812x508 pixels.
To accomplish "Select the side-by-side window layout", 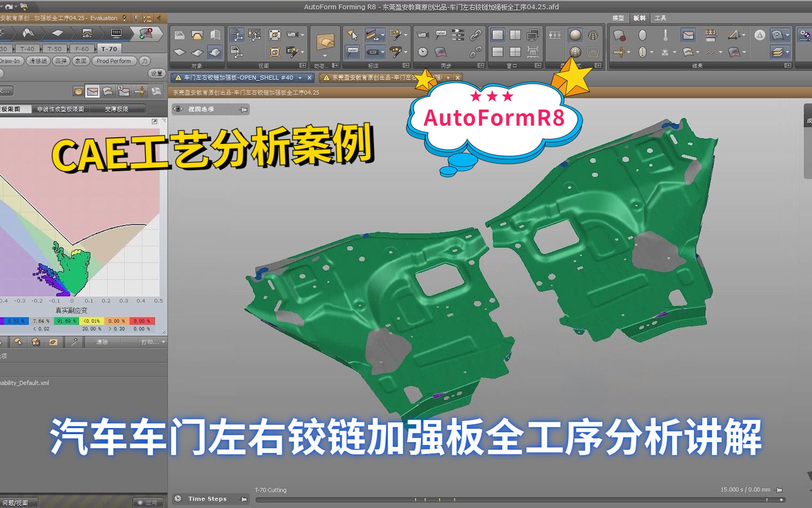I will tap(515, 35).
